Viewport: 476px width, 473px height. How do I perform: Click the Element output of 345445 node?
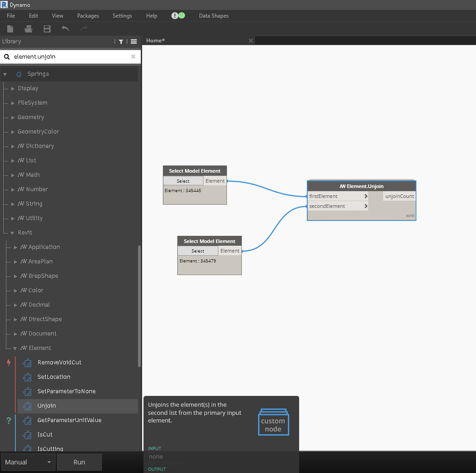(215, 181)
